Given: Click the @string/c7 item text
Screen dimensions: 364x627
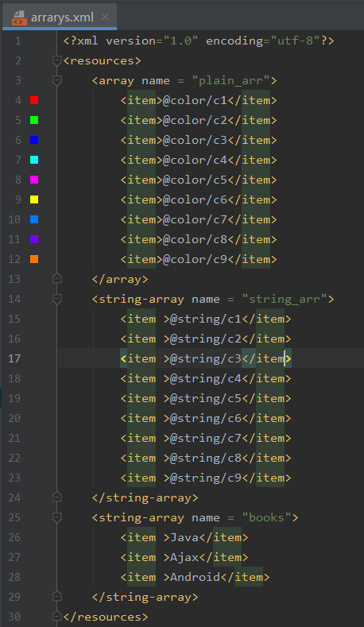Looking at the screenshot, I should (x=206, y=438).
